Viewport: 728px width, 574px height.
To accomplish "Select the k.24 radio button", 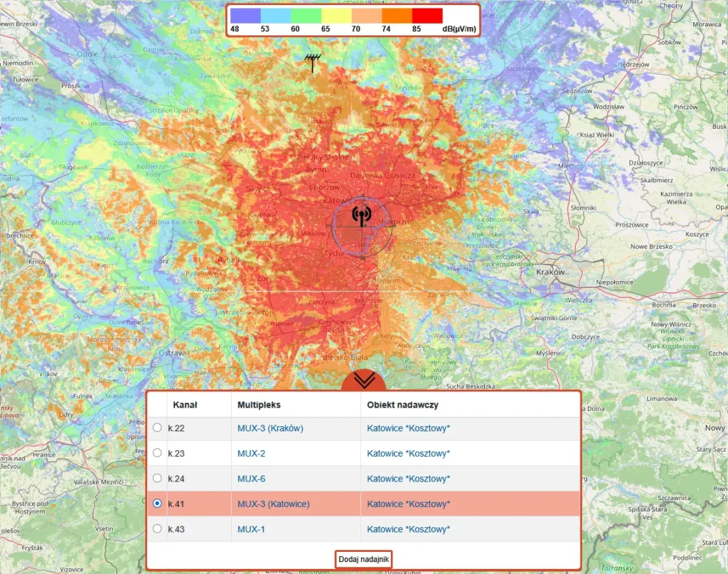I will pyautogui.click(x=157, y=478).
